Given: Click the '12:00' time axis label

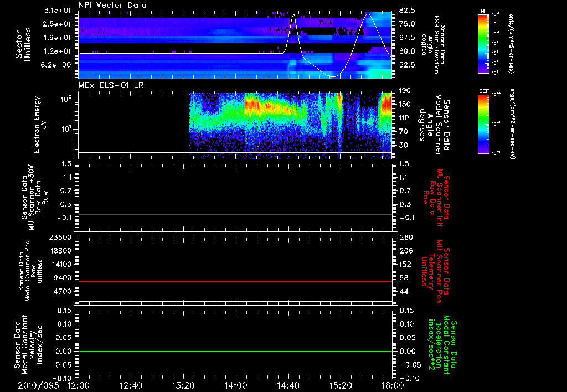Looking at the screenshot, I should [79, 386].
